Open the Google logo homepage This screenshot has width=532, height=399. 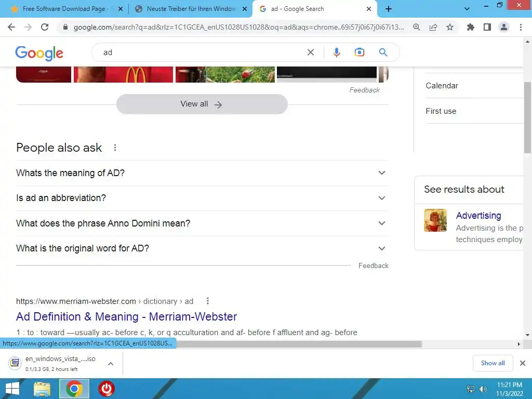point(39,54)
